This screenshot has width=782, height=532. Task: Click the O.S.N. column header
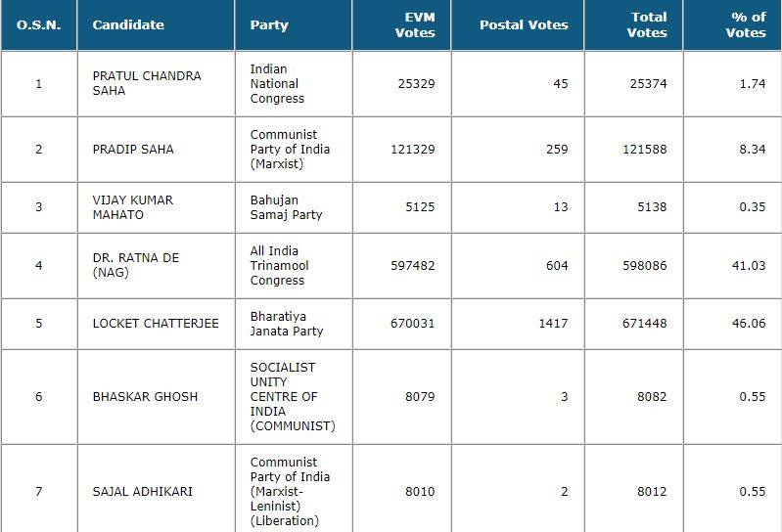coord(39,24)
